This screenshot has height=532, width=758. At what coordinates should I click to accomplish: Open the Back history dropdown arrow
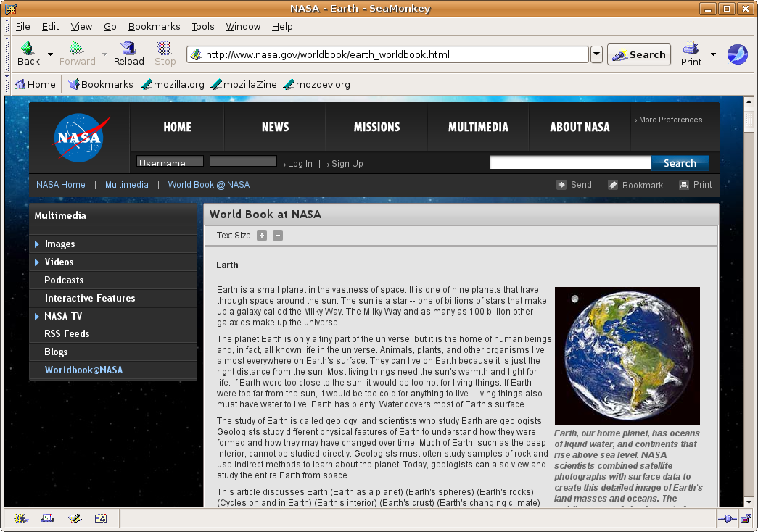(x=50, y=54)
